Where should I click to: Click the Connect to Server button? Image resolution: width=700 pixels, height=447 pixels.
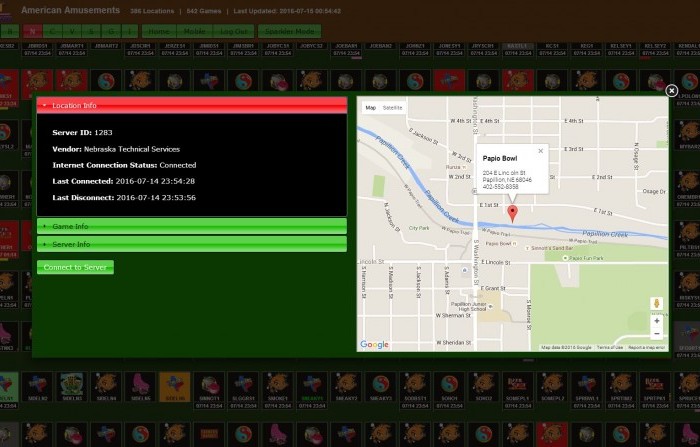[x=75, y=267]
